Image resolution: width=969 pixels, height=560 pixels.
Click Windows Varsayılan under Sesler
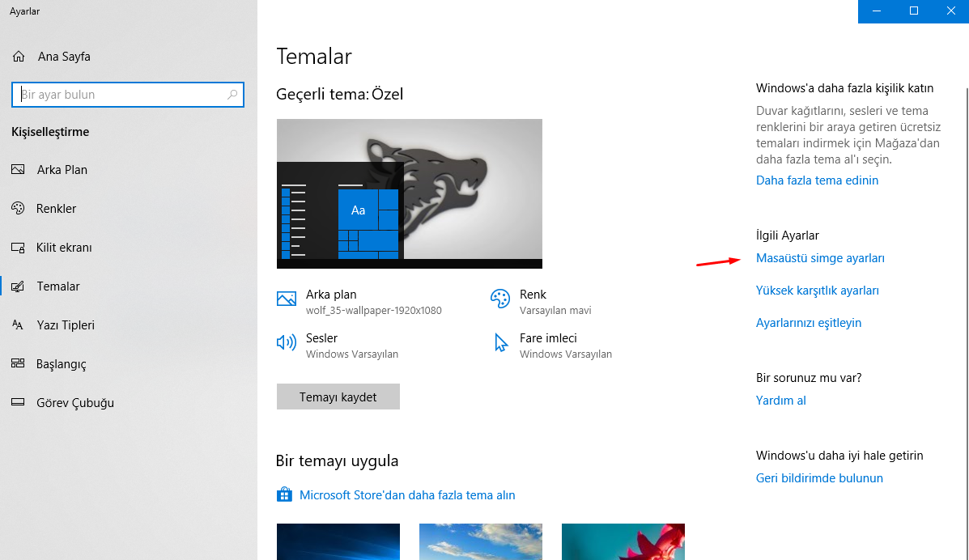[x=352, y=354]
